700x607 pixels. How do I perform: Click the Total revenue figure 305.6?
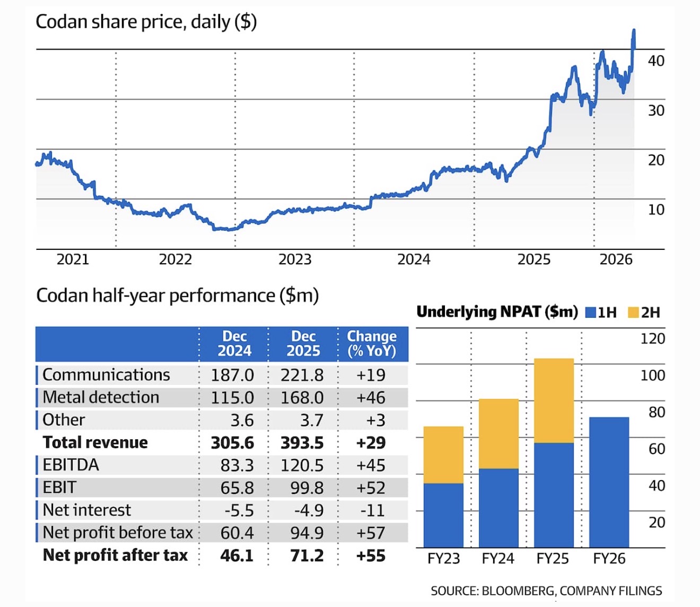point(232,443)
